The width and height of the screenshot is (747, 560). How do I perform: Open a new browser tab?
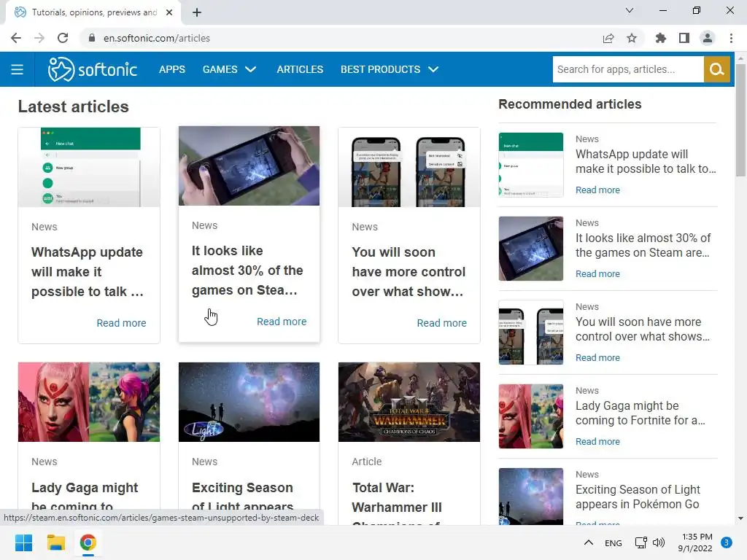(x=197, y=12)
